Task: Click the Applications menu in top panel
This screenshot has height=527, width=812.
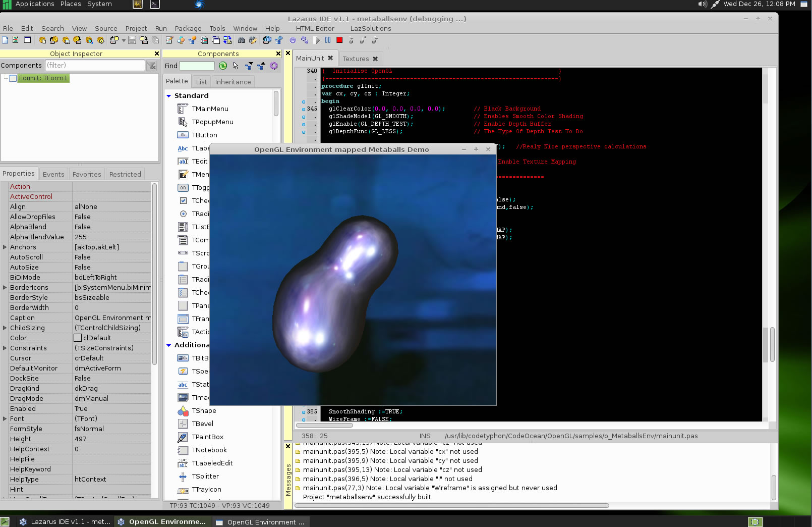Action: tap(35, 4)
